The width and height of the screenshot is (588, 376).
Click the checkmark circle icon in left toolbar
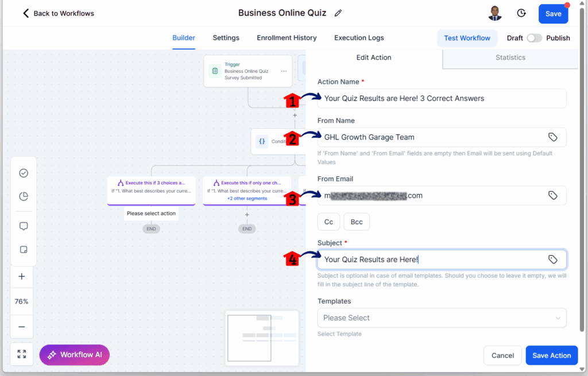[x=24, y=173]
